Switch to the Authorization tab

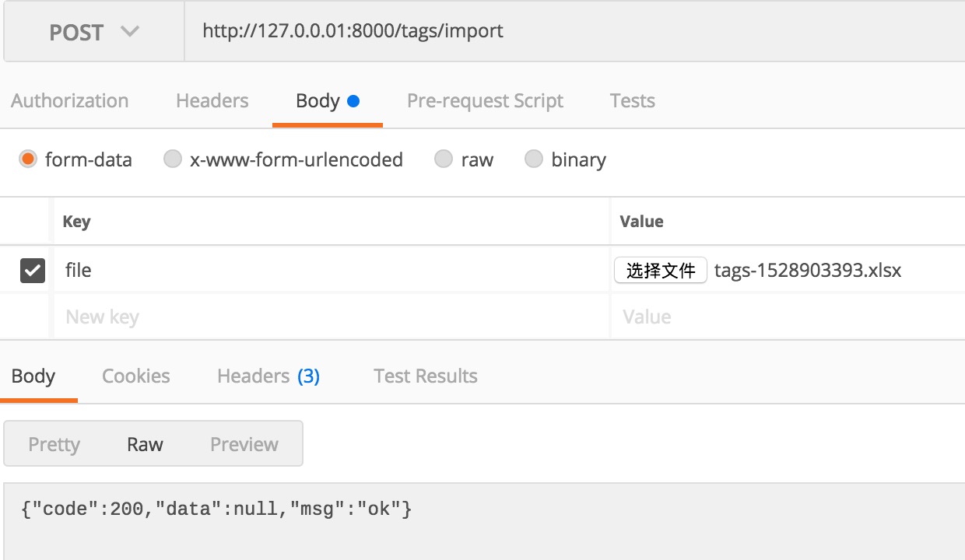pos(69,101)
